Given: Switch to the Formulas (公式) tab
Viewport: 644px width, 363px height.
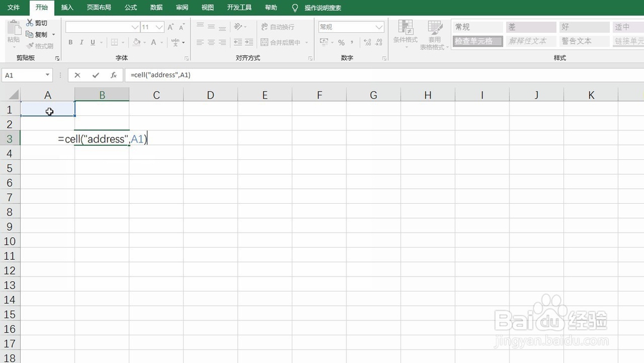Looking at the screenshot, I should 131,7.
